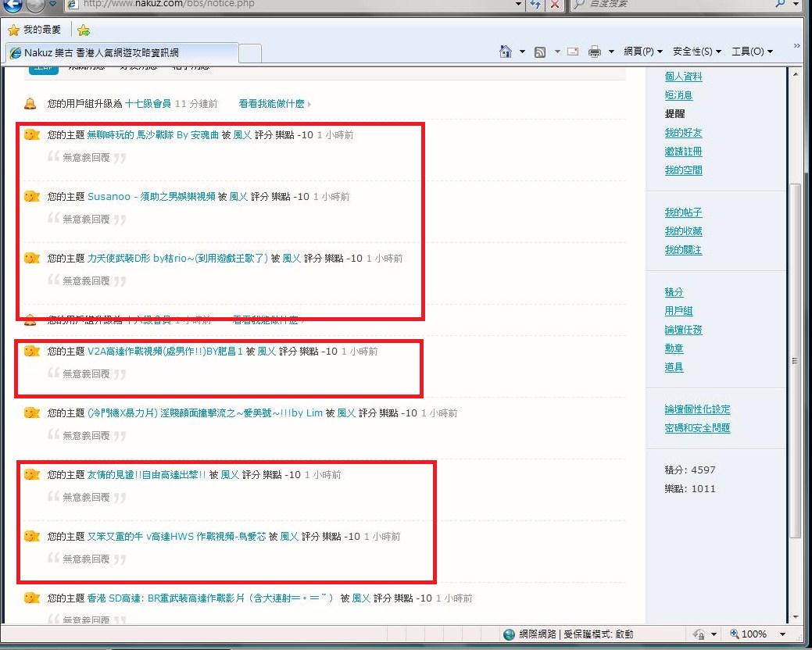Click the browser Back arrow button
The height and width of the screenshot is (650, 812).
tap(13, 5)
